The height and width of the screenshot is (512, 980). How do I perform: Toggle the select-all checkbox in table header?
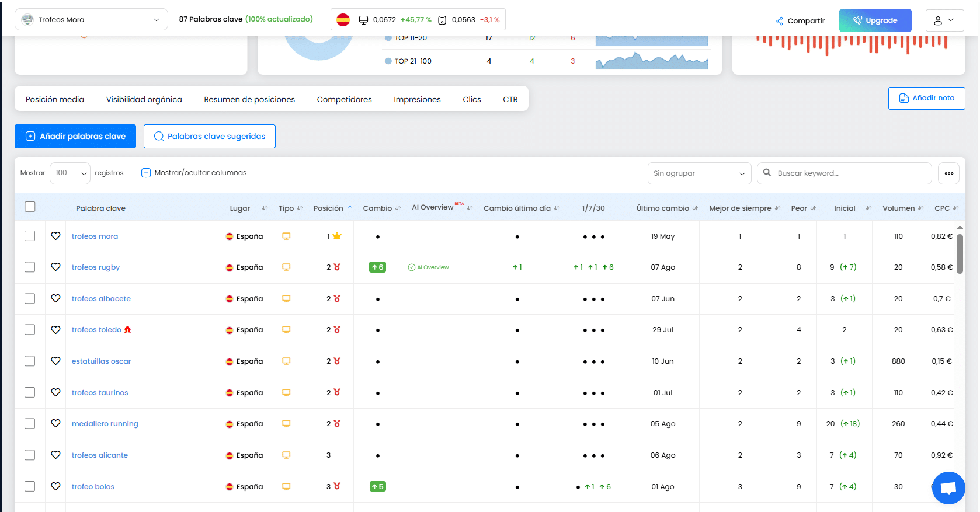click(x=30, y=207)
